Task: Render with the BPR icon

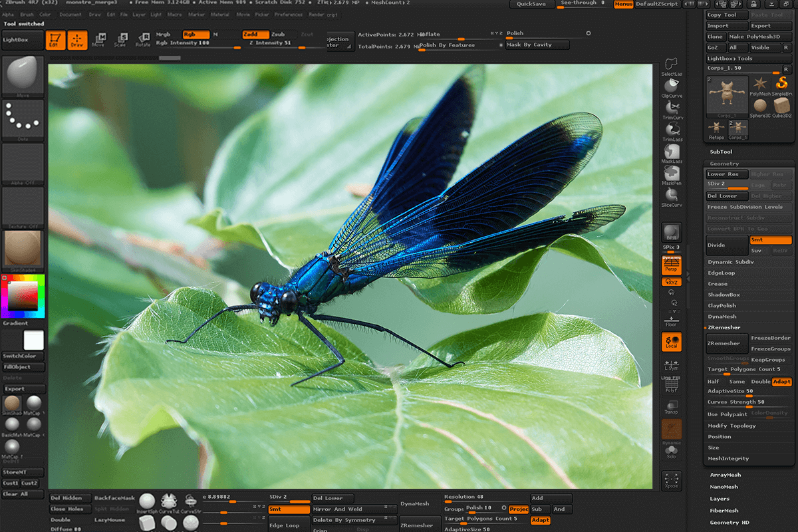Action: tap(672, 231)
